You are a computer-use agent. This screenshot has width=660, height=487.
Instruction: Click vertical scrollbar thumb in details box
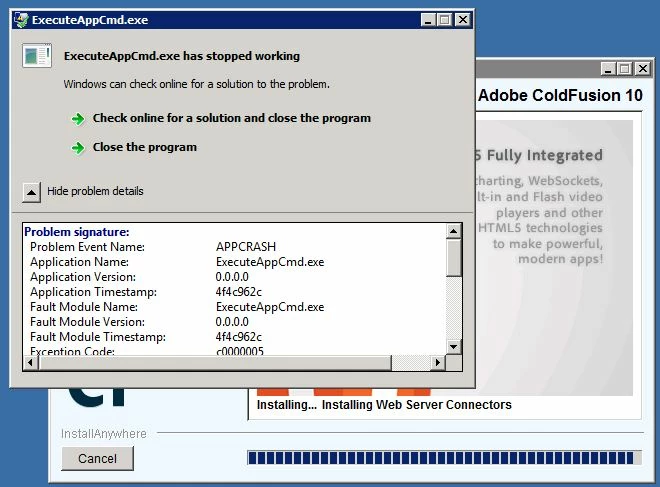click(453, 258)
